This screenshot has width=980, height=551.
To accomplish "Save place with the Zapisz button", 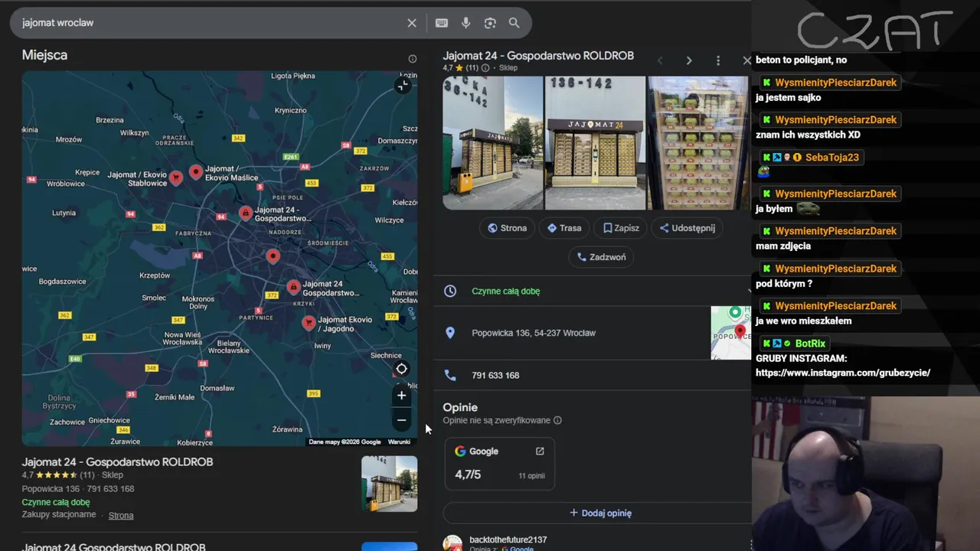I will pyautogui.click(x=621, y=228).
